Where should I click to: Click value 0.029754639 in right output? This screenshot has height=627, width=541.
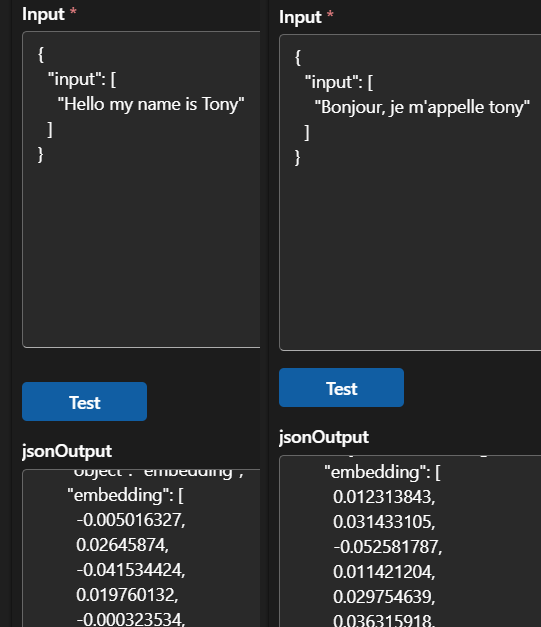click(x=384, y=597)
